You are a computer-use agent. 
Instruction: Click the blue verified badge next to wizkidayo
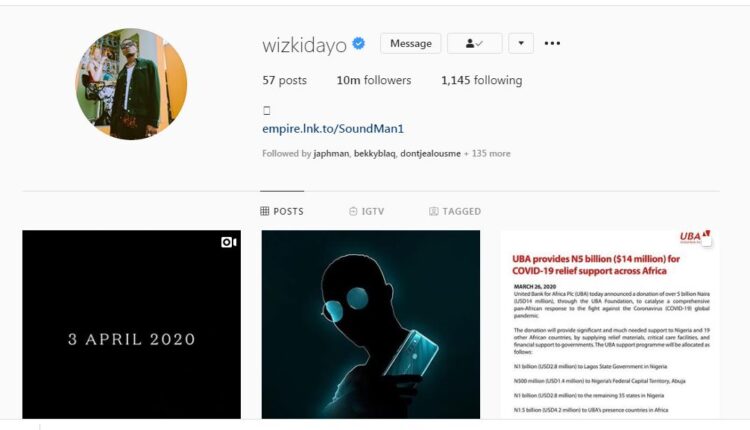pos(359,44)
